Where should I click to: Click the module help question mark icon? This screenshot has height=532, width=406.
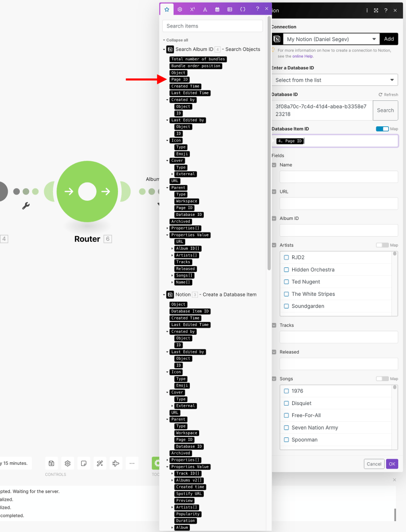coord(386,10)
